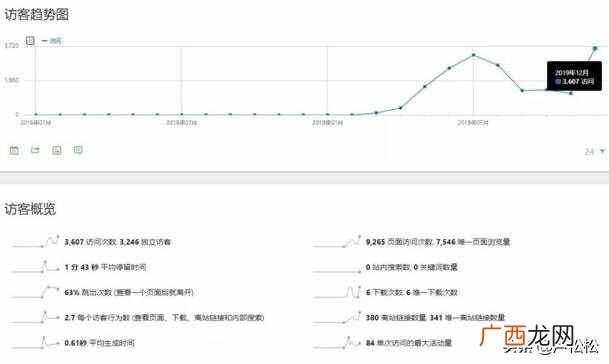Click the first data point at 2018年01月
Image resolution: width=609 pixels, height=364 pixels.
(36, 115)
